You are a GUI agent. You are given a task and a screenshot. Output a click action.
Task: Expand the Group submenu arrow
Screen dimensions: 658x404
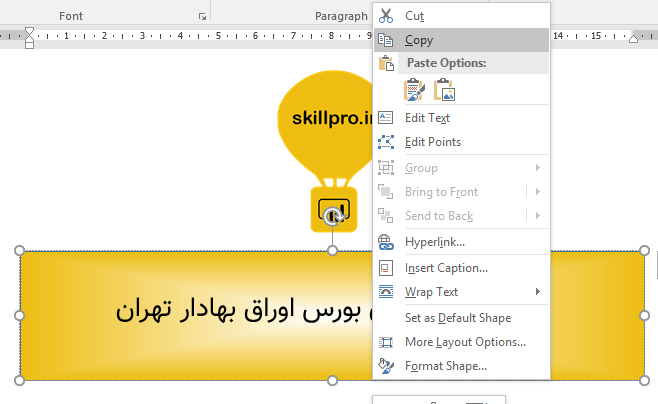(538, 168)
